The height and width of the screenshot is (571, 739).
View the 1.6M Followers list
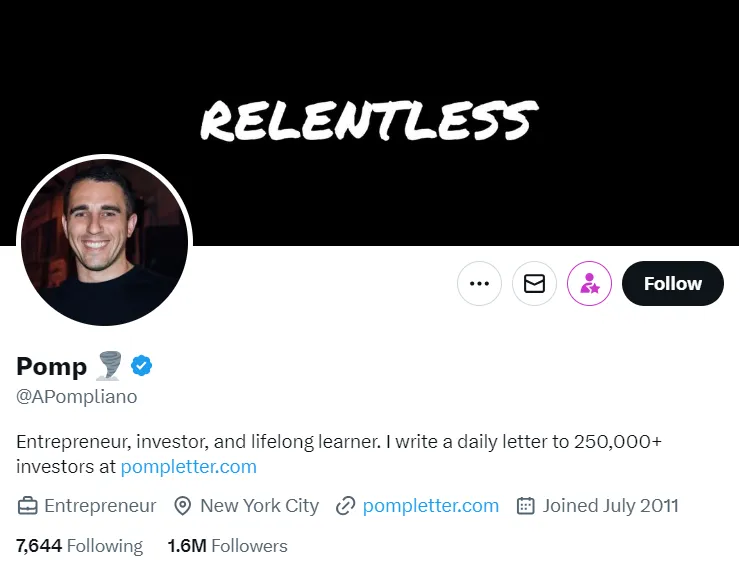click(x=227, y=546)
